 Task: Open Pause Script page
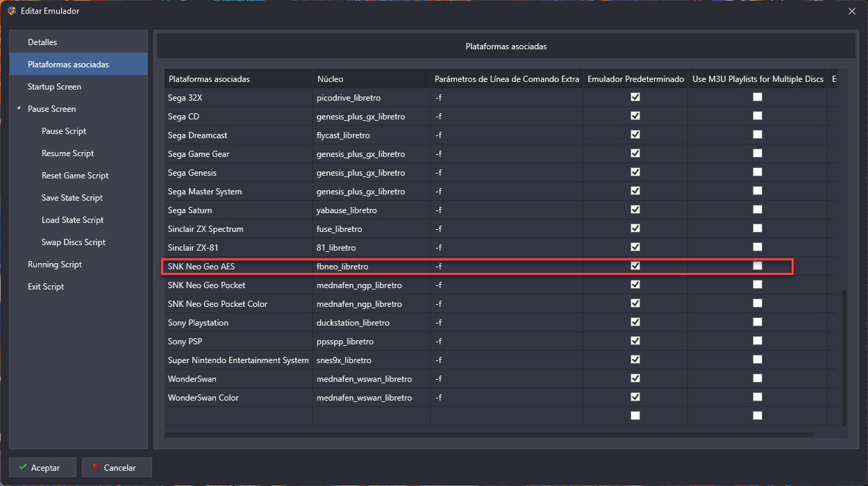tap(64, 131)
